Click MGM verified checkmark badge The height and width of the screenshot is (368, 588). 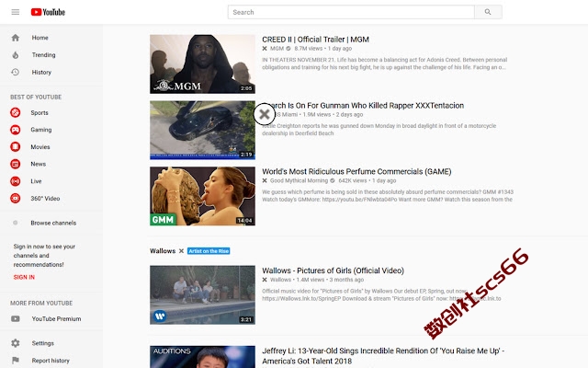pyautogui.click(x=288, y=49)
